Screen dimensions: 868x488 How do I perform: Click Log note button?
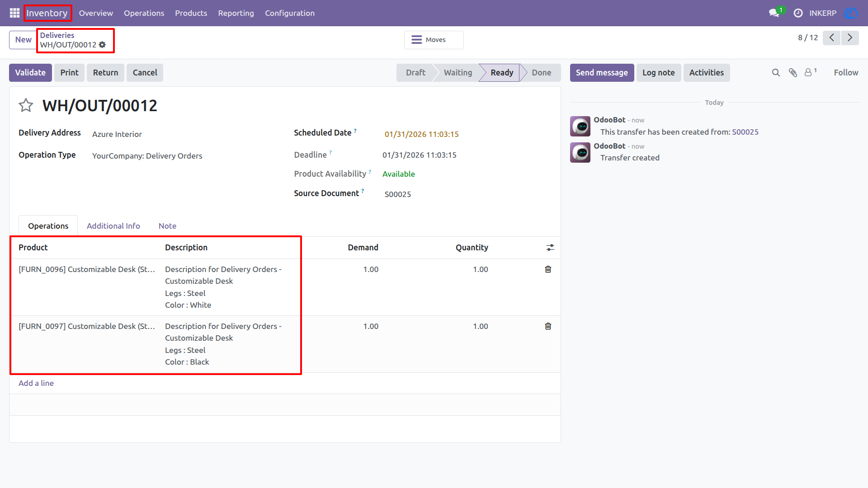(658, 73)
